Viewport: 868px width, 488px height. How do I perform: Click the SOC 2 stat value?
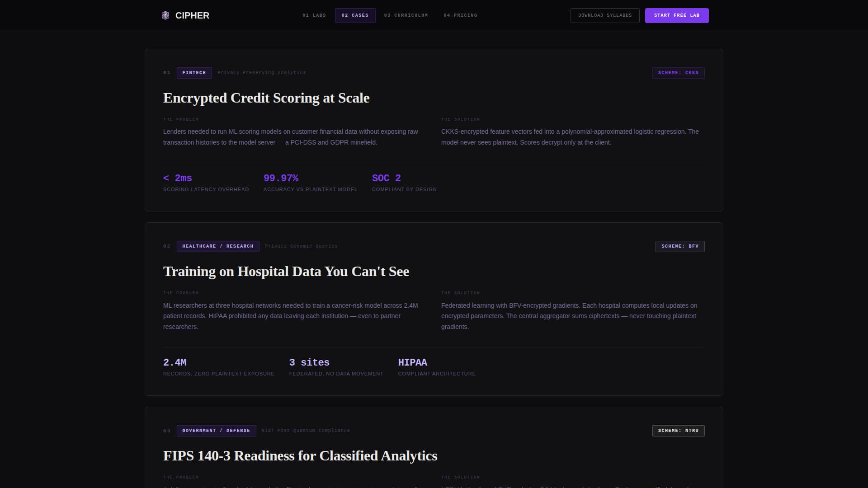pos(387,178)
